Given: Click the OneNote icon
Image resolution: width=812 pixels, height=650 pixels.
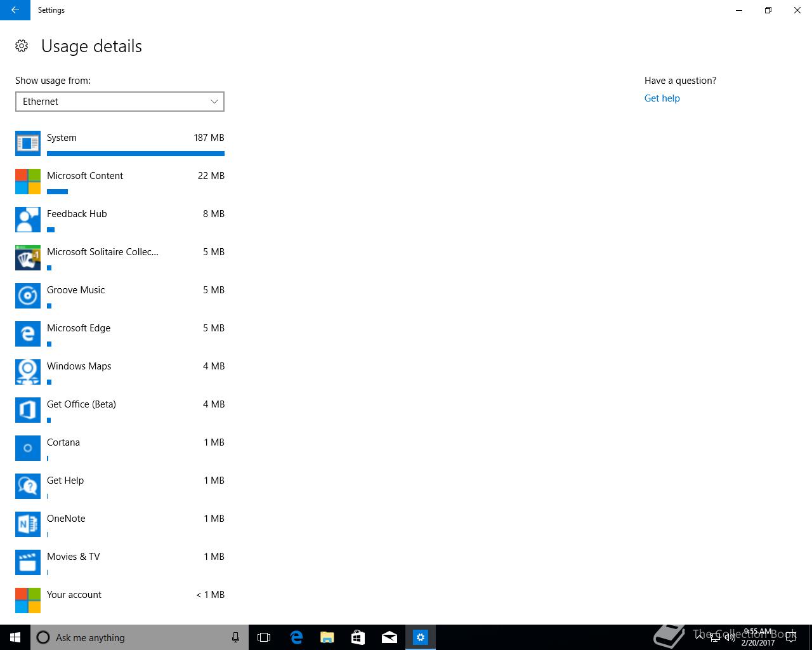Looking at the screenshot, I should [28, 524].
